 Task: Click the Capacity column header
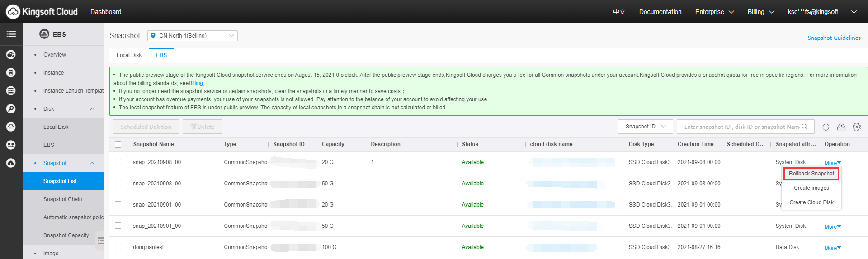click(x=333, y=144)
